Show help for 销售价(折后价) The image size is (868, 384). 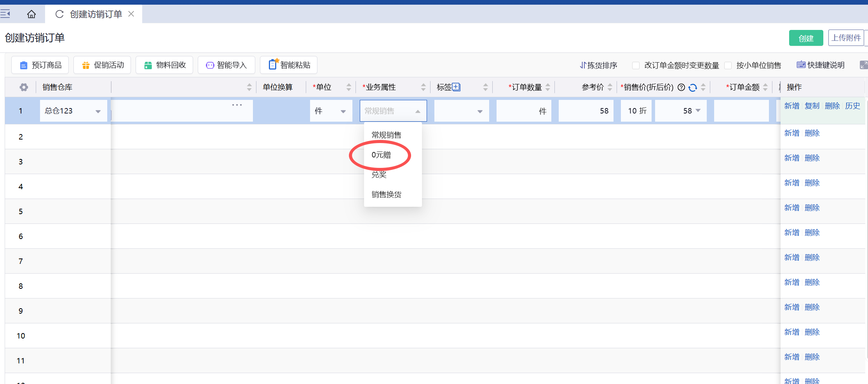click(681, 87)
